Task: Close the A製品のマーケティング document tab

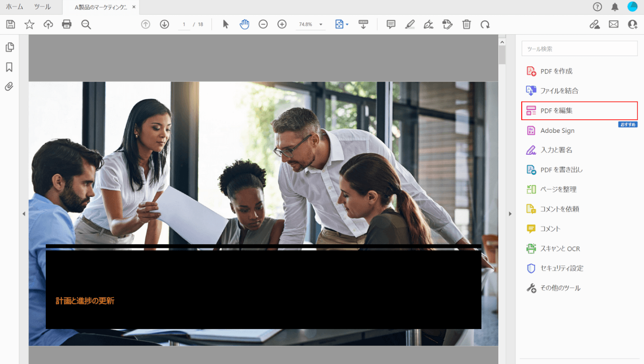Action: pos(134,7)
